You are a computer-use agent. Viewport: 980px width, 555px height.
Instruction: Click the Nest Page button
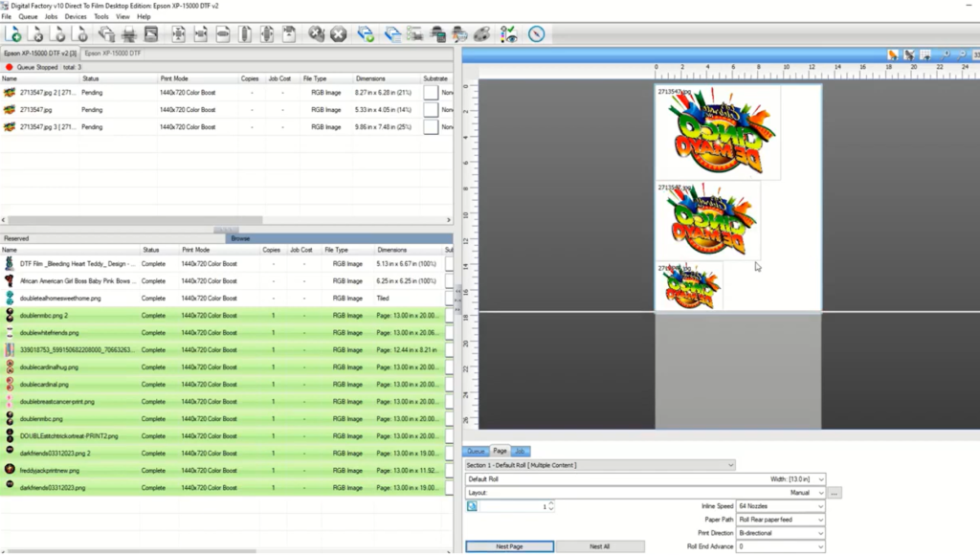pyautogui.click(x=509, y=546)
